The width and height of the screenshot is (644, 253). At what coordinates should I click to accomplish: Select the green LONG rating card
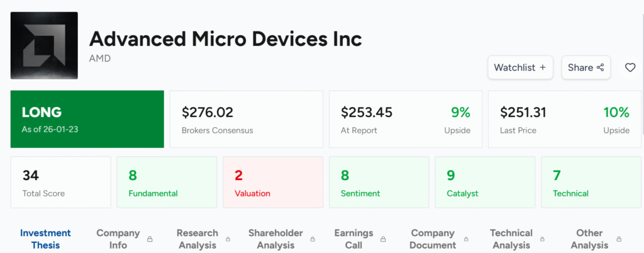(x=87, y=119)
